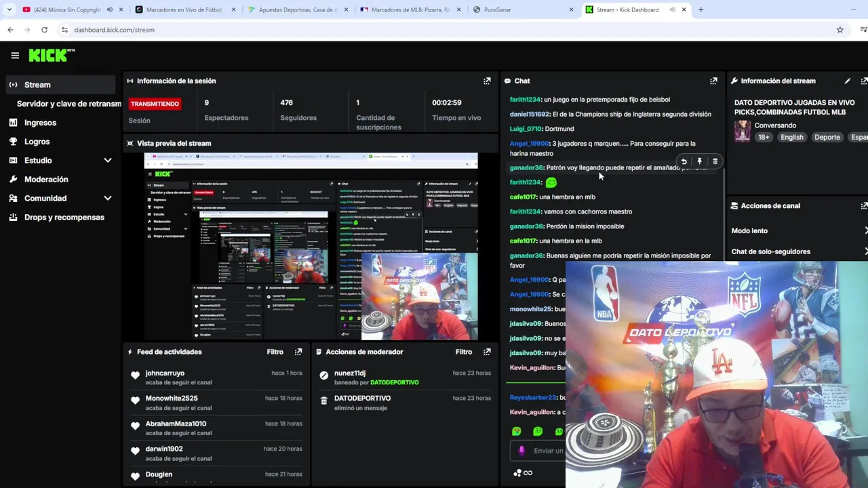Click the 18+ stream tag
Viewport: 868px width, 488px height.
pos(764,137)
